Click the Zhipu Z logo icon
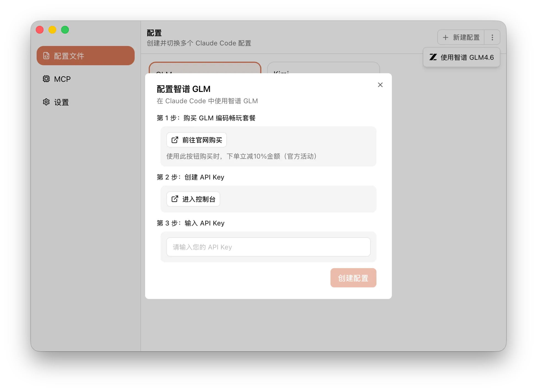The width and height of the screenshot is (537, 392). pos(433,57)
